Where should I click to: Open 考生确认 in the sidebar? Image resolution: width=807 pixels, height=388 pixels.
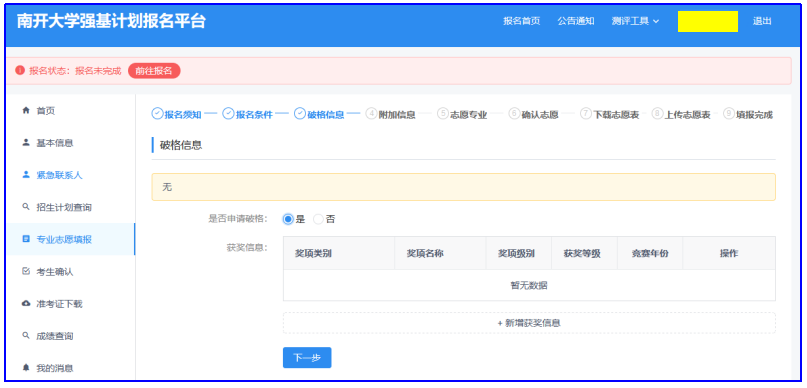click(71, 272)
